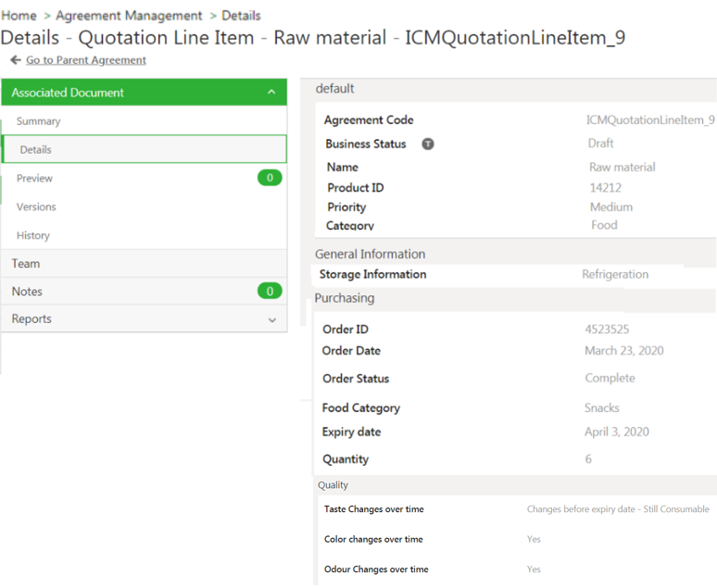Viewport: 717px width, 588px height.
Task: Open the Go to Parent Agreement link
Action: [x=86, y=60]
